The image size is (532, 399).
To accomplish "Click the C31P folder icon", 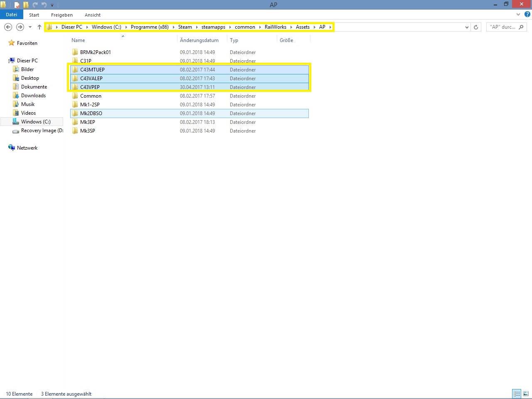I will point(75,61).
